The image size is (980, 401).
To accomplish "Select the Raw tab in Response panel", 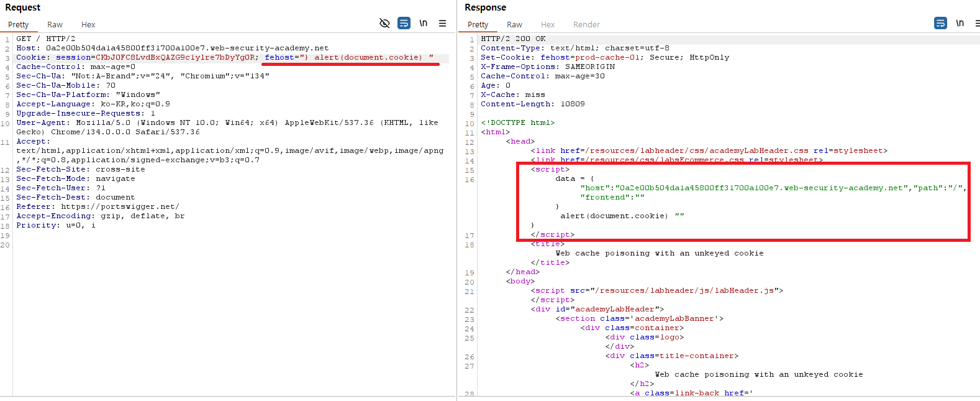I will [515, 25].
